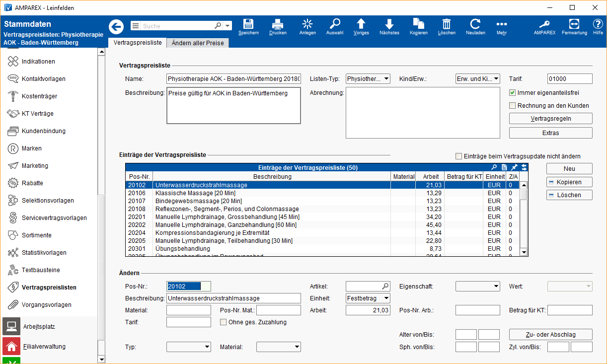
Task: Select the row Kompressionsbandagierung je Extremität
Action: [x=322, y=233]
